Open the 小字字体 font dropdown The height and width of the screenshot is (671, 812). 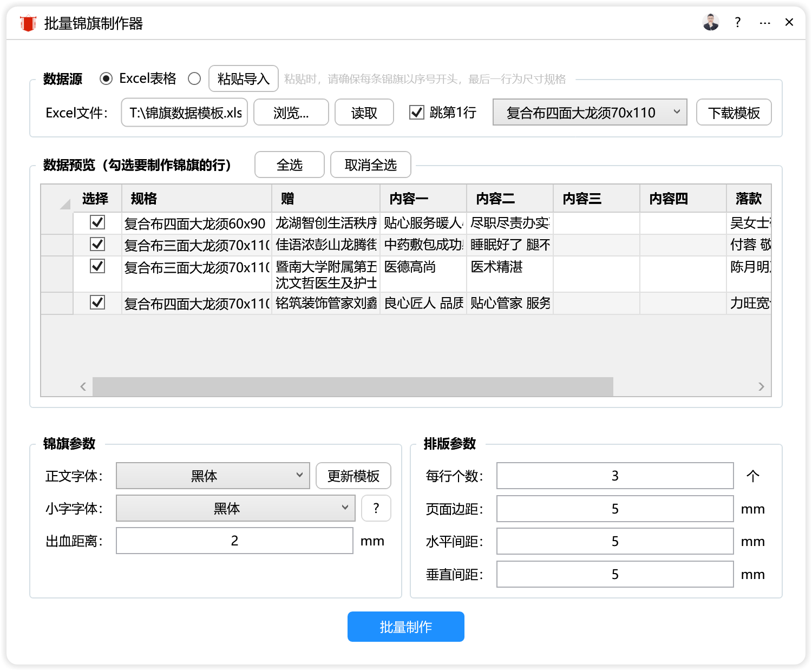pos(235,508)
